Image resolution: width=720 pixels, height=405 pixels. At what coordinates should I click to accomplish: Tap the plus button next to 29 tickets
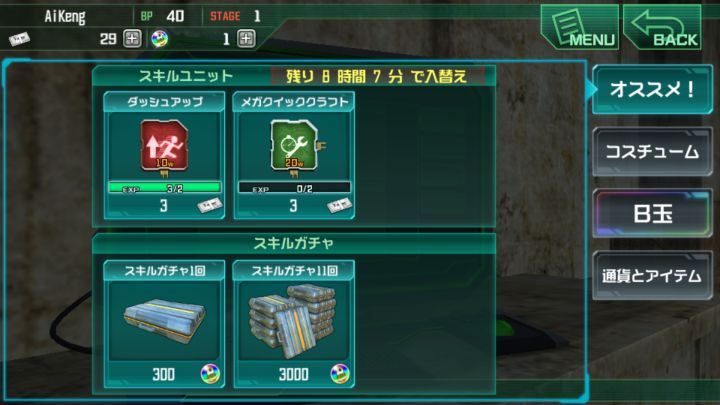[x=132, y=39]
